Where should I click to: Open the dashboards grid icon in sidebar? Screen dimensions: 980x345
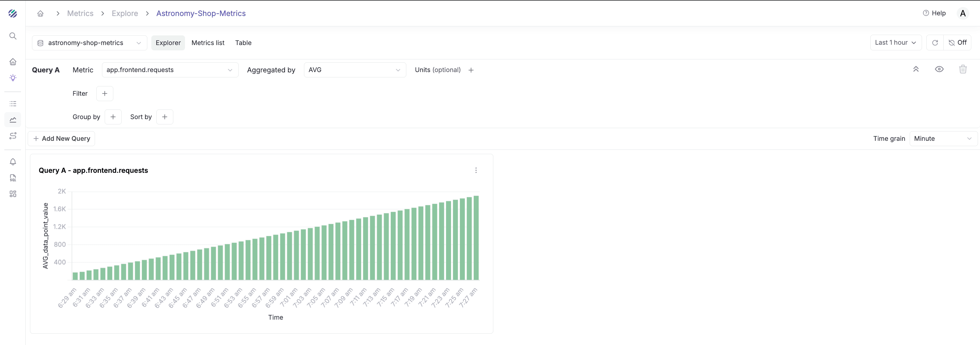[x=13, y=194]
